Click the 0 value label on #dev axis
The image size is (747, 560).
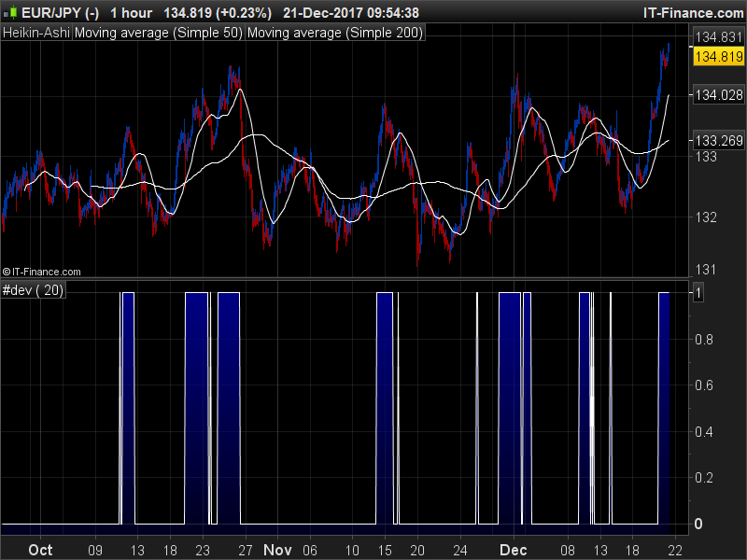click(698, 524)
